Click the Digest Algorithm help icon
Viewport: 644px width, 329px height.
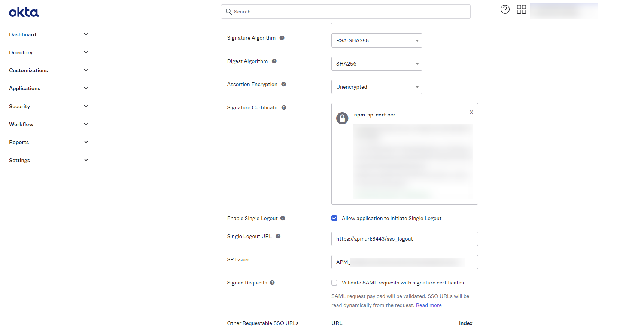274,61
